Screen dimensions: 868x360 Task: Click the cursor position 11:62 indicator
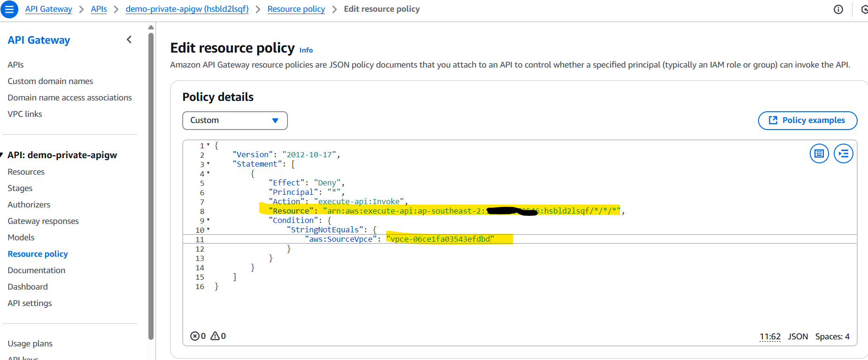tap(770, 337)
